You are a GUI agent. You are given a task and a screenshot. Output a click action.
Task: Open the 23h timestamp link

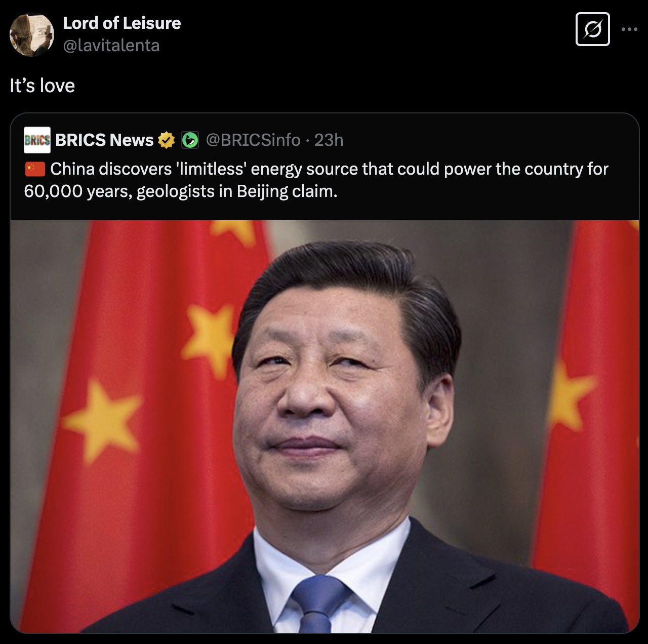coord(329,140)
